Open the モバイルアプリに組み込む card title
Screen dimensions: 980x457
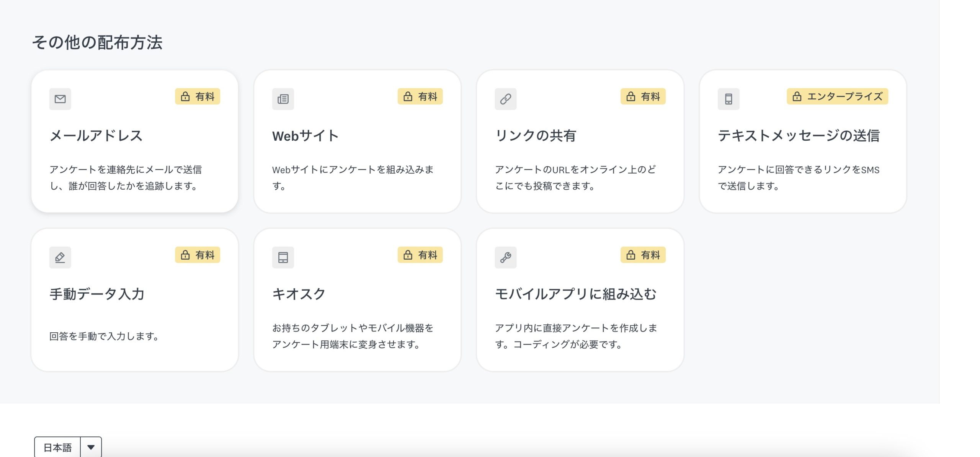click(x=575, y=294)
